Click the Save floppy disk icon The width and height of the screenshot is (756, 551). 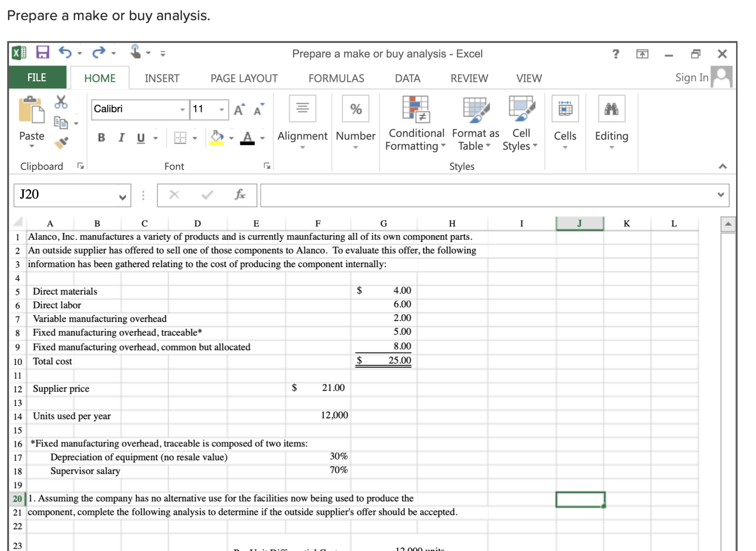[43, 52]
